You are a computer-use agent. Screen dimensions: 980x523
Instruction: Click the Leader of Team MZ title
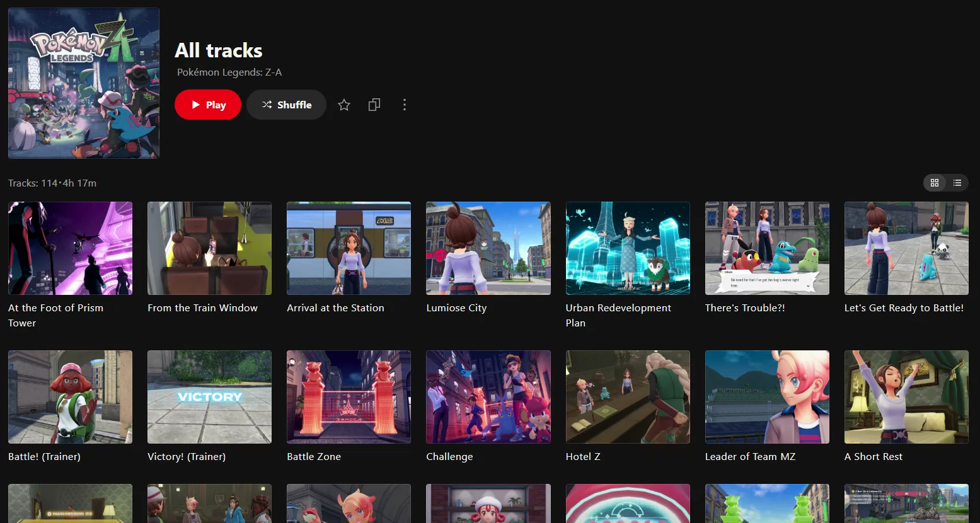(x=750, y=457)
